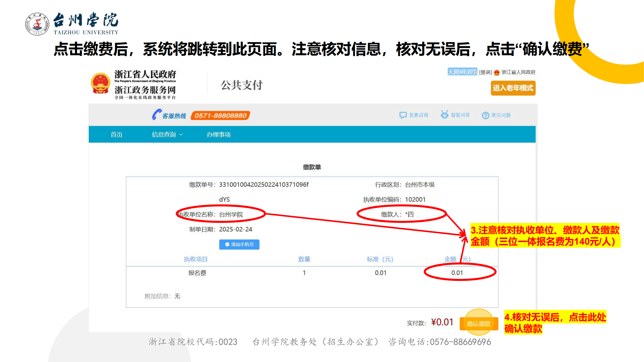Click the 登录 login link
Viewport: 644px width, 362px height.
tap(485, 72)
